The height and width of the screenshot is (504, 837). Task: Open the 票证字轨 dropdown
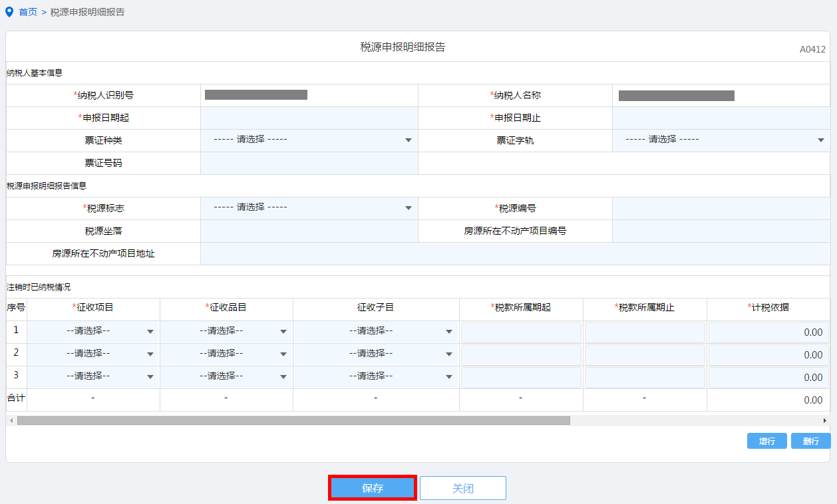721,140
